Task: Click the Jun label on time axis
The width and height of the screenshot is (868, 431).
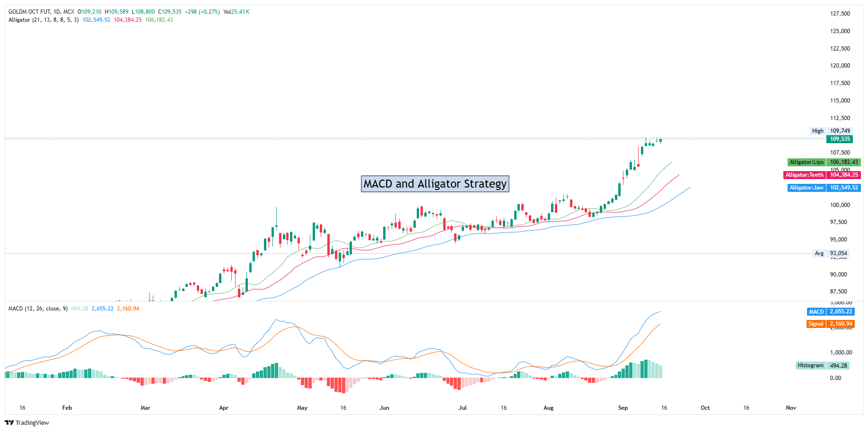Action: point(384,408)
